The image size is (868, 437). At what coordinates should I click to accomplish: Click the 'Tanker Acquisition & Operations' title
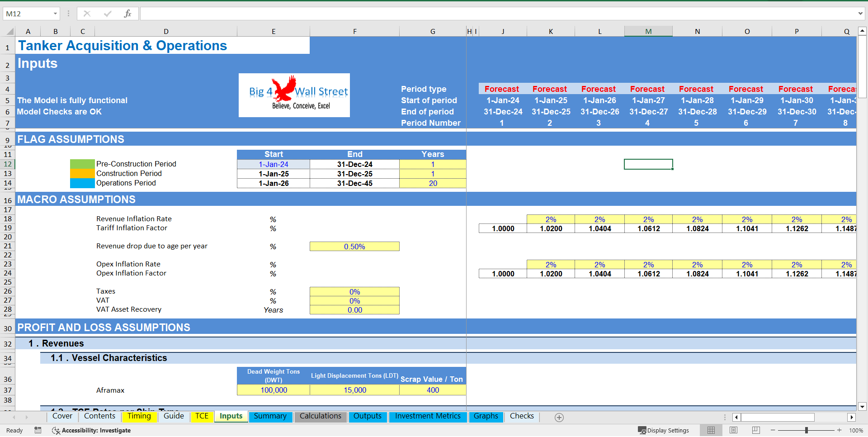pos(123,46)
